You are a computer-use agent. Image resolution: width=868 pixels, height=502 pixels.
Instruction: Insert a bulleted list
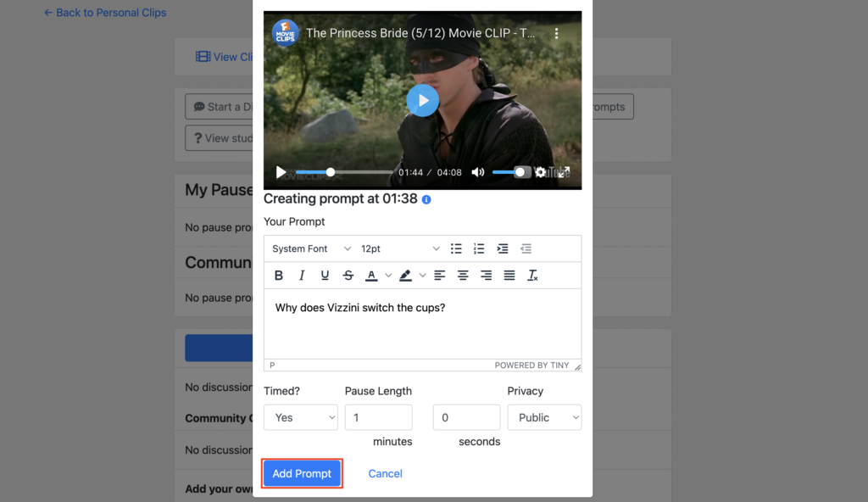[456, 248]
